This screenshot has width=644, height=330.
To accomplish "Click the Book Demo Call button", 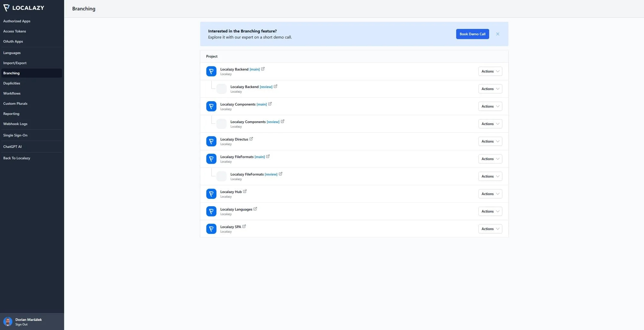I will 472,34.
